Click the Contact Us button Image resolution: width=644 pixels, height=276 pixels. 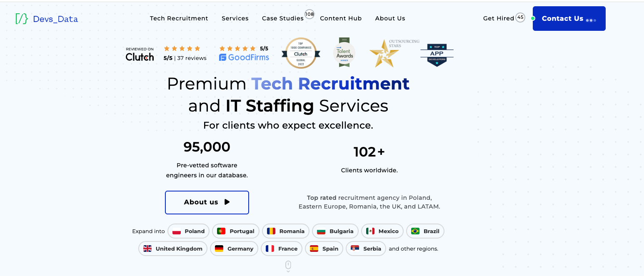[x=569, y=19]
